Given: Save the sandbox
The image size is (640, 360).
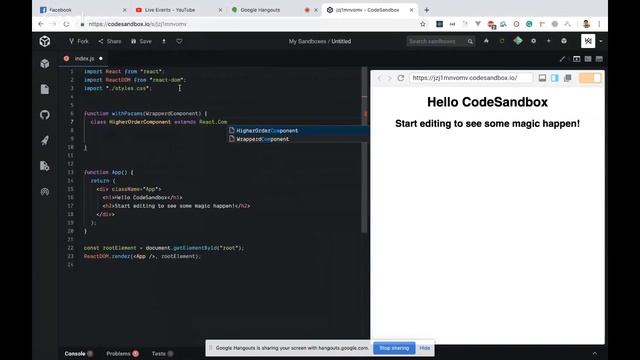Looking at the screenshot, I should [141, 41].
